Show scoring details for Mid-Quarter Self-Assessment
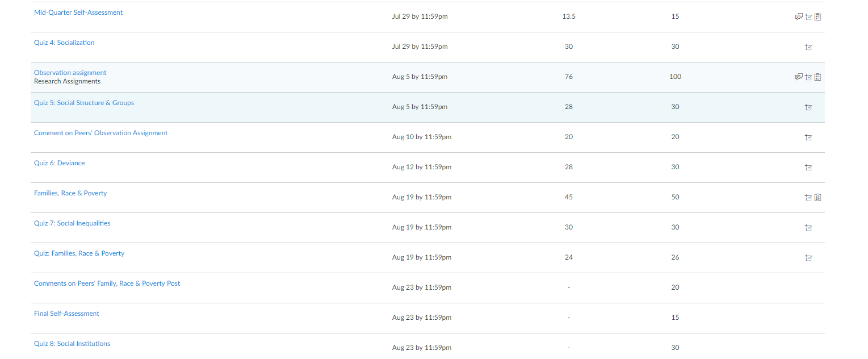The width and height of the screenshot is (868, 359). tap(808, 17)
